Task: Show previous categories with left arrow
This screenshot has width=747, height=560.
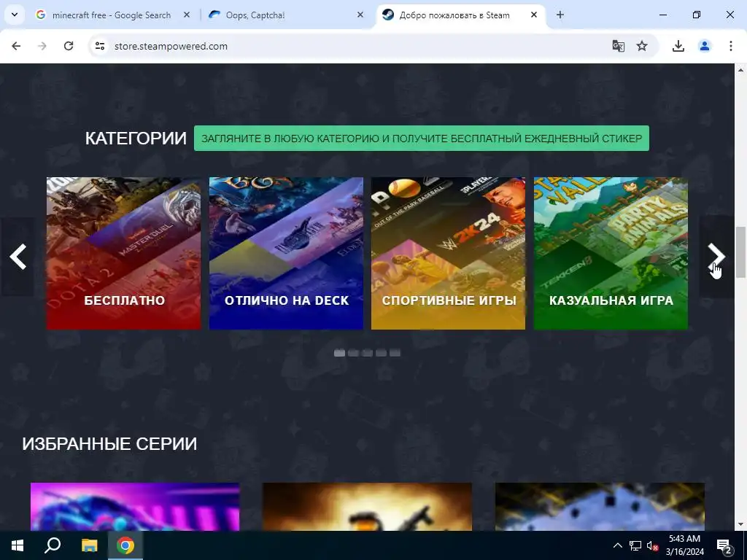Action: coord(18,257)
